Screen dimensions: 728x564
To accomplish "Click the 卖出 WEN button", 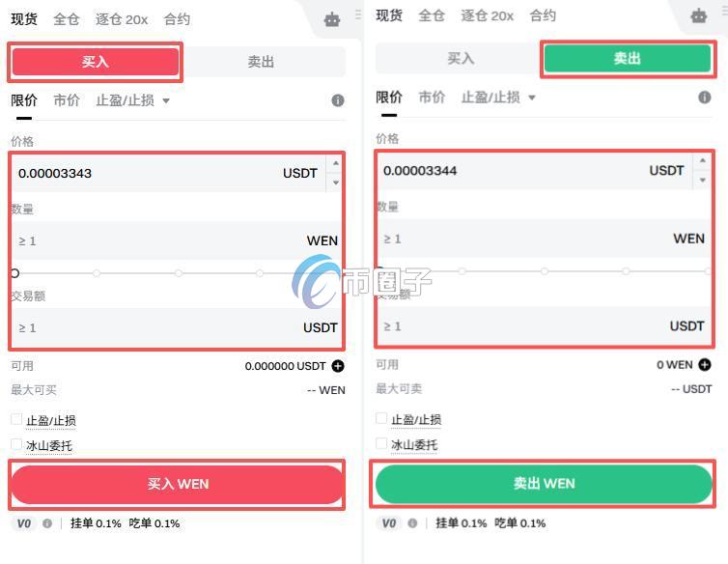I will tap(544, 484).
